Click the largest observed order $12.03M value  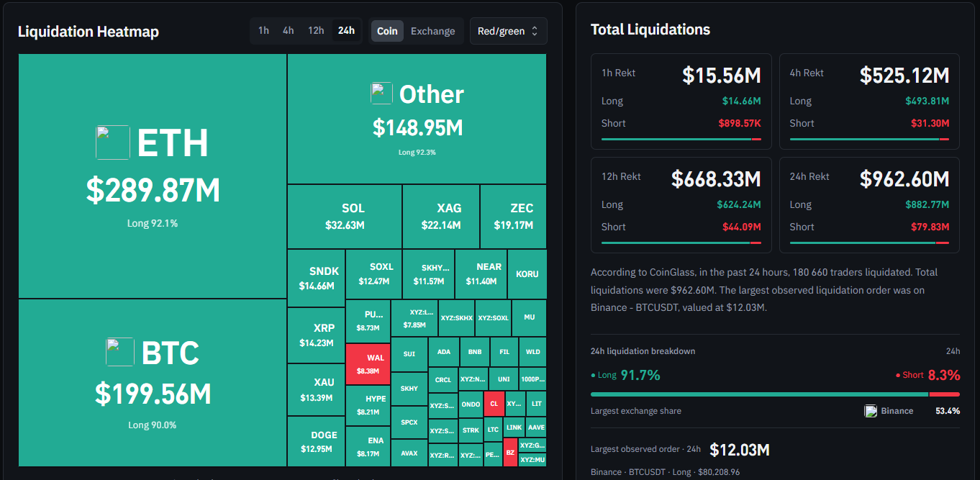pos(740,450)
